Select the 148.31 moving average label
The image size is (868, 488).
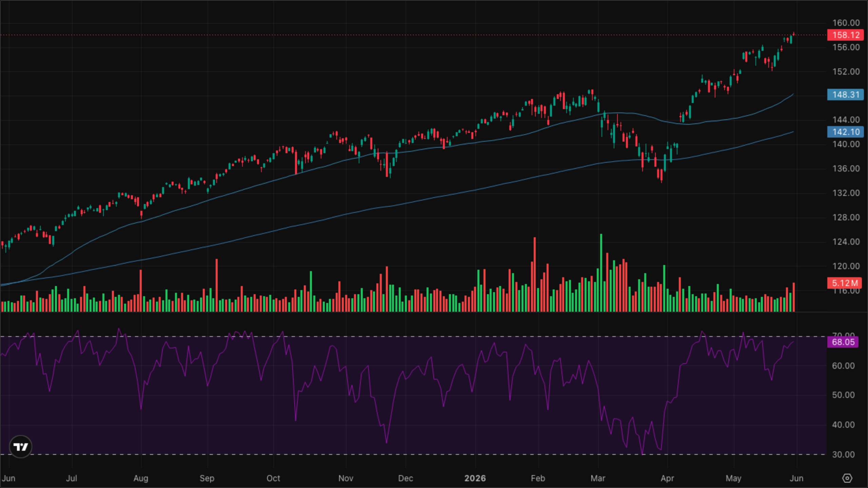tap(846, 95)
